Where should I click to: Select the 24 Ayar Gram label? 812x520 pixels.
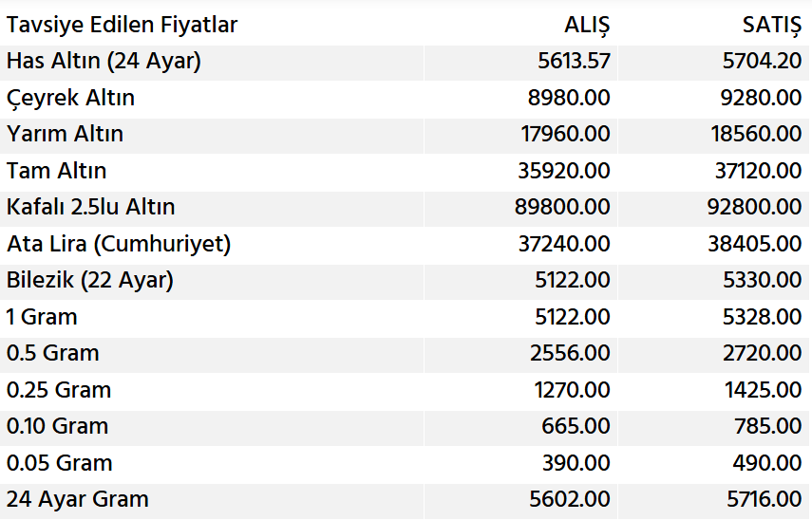click(x=77, y=499)
